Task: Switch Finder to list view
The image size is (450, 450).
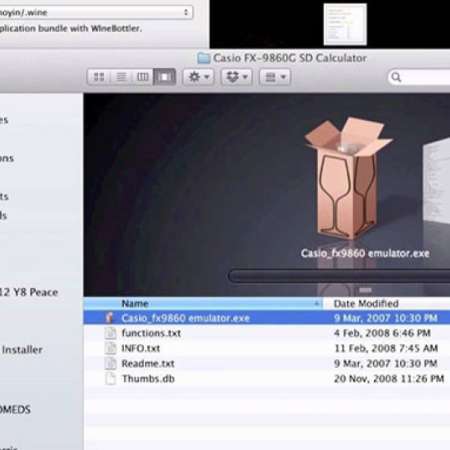Action: [121, 77]
